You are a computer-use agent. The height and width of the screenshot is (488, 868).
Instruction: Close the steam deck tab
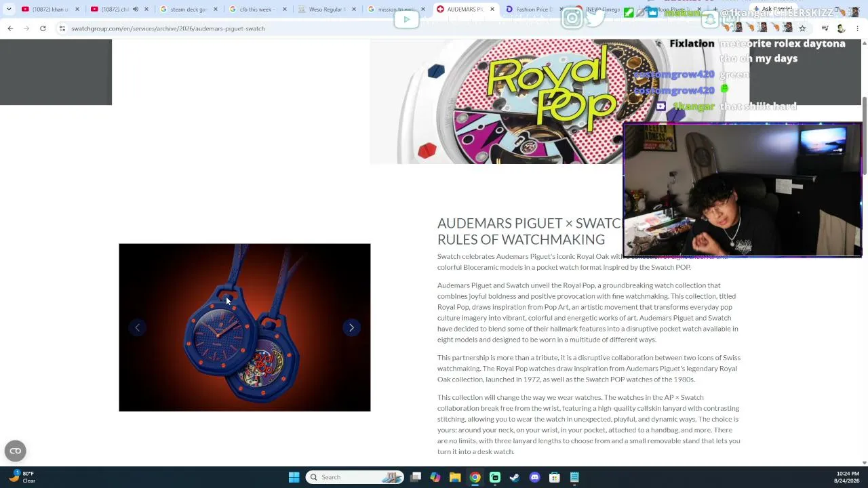216,9
